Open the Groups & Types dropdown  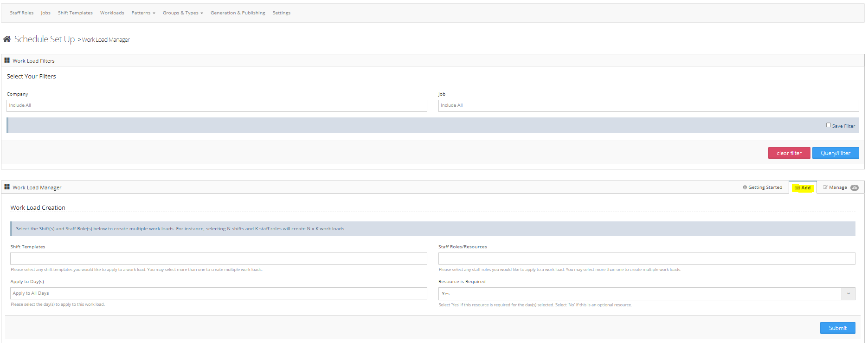[183, 13]
